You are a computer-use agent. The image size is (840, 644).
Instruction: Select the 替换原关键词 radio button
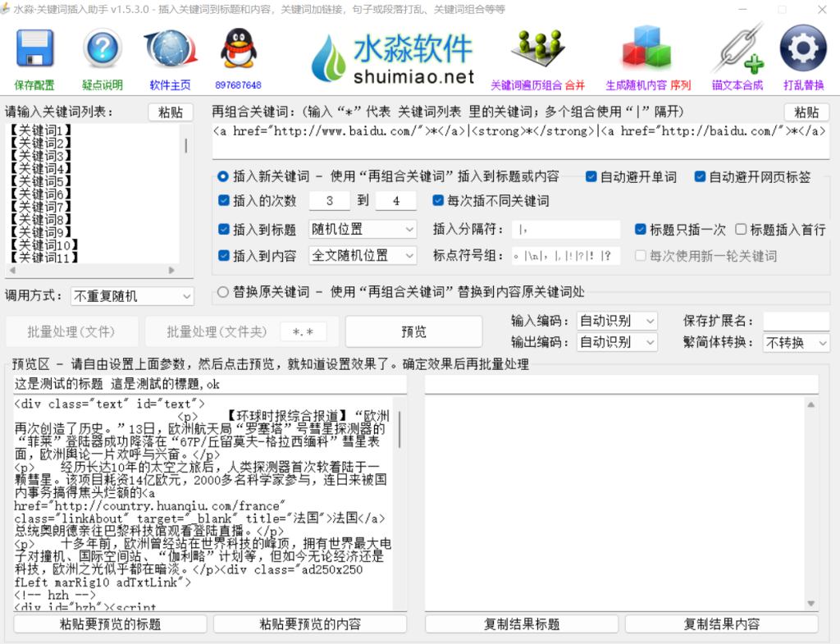coord(222,292)
